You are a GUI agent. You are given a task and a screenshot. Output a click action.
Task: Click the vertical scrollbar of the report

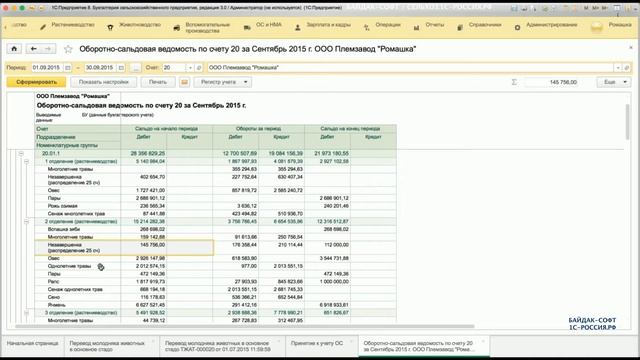point(627,122)
